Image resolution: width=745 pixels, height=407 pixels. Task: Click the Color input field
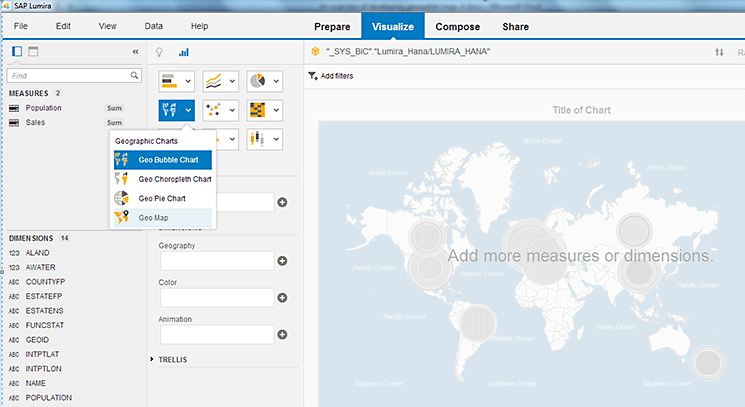coord(217,298)
